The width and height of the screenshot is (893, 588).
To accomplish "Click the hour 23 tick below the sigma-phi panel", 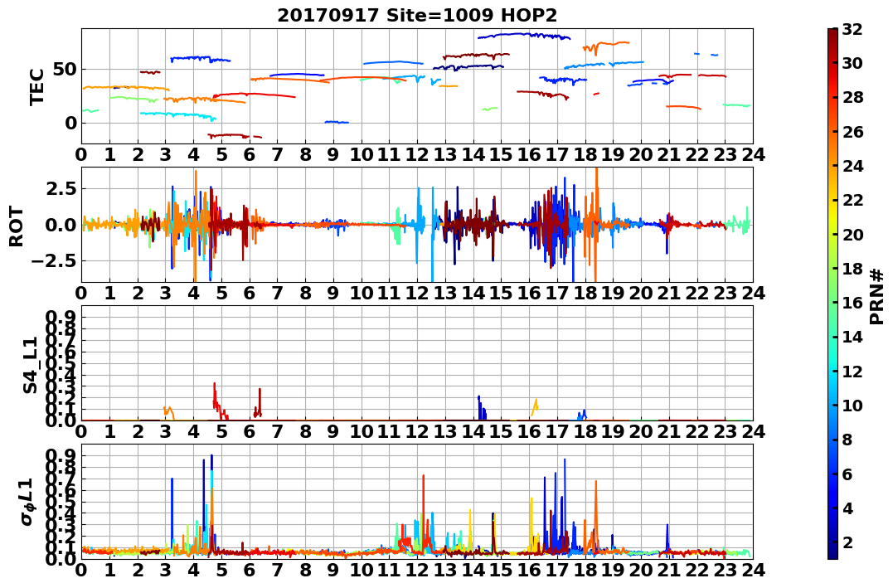I will click(725, 570).
